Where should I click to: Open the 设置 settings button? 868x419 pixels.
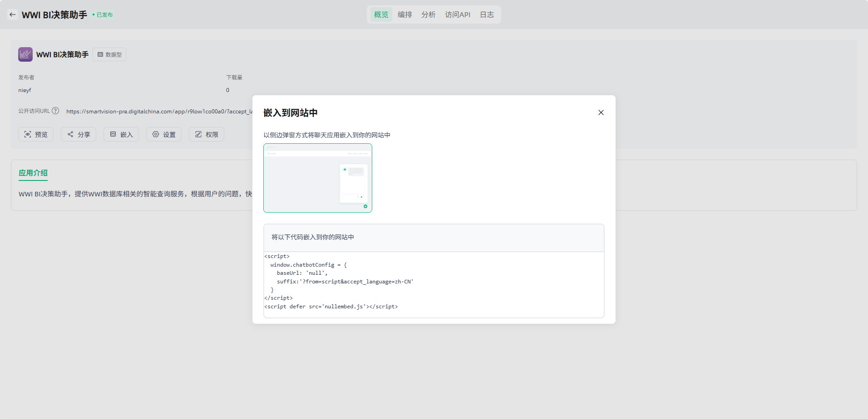164,134
